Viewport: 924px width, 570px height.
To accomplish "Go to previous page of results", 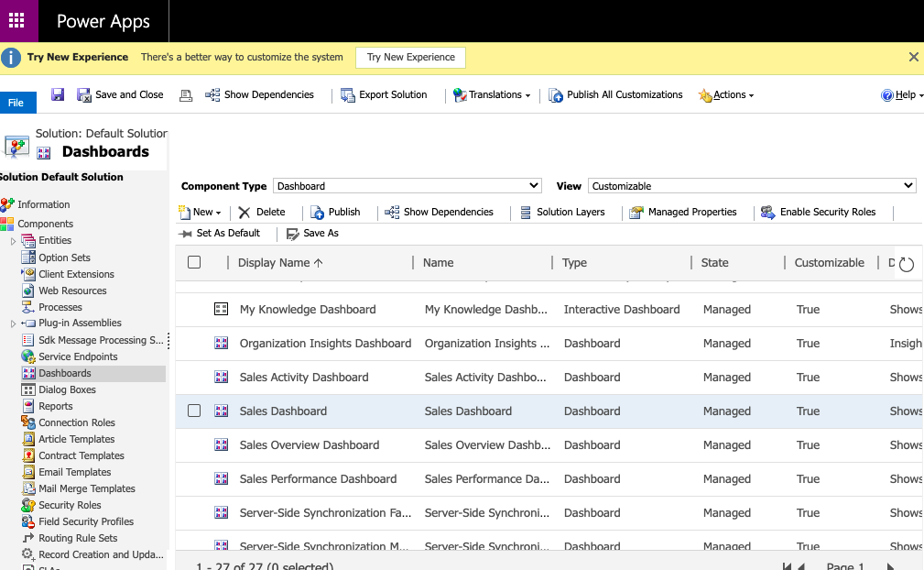I will [x=801, y=566].
